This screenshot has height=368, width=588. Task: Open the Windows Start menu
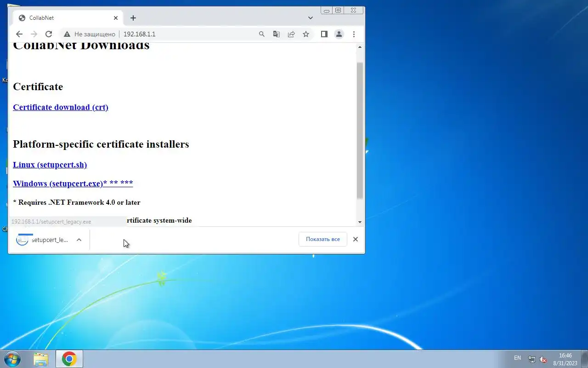(x=12, y=359)
